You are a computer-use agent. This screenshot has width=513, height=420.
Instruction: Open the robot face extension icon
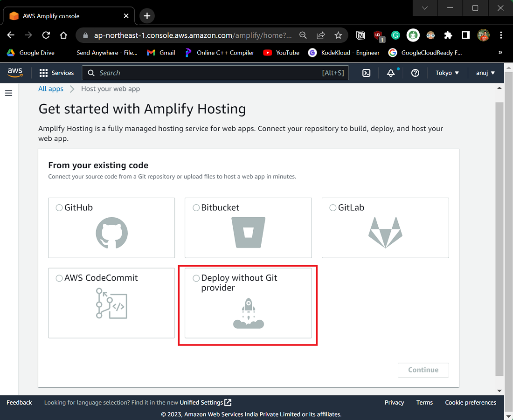pyautogui.click(x=413, y=35)
